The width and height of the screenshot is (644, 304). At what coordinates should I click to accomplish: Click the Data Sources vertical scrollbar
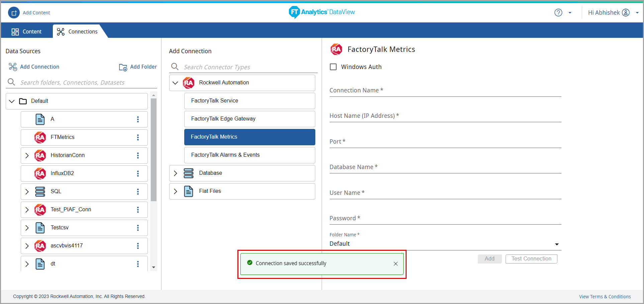tap(153, 151)
